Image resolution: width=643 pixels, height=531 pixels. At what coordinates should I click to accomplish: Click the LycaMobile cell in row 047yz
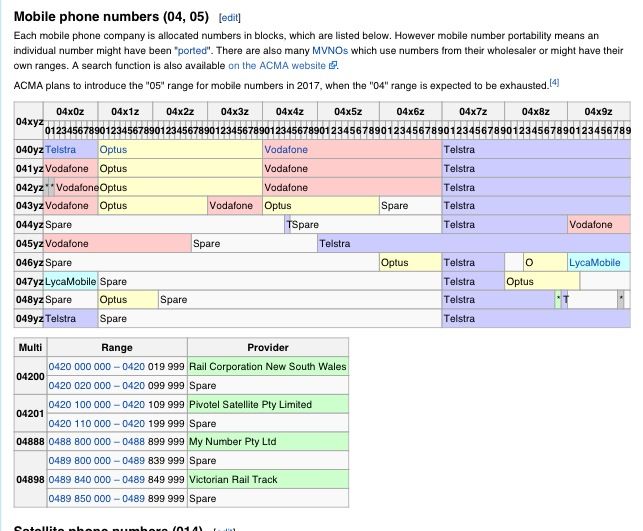tap(71, 281)
